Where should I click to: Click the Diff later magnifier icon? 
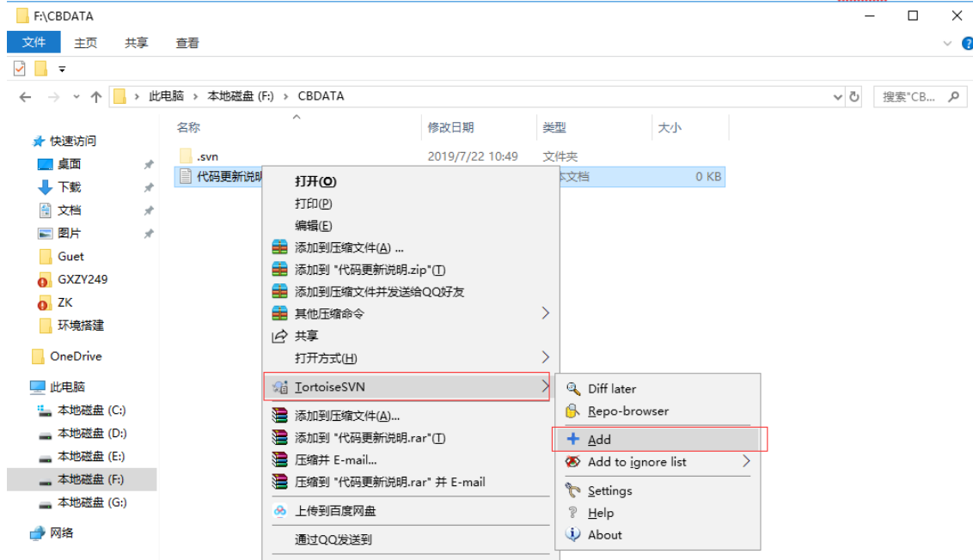(x=573, y=389)
